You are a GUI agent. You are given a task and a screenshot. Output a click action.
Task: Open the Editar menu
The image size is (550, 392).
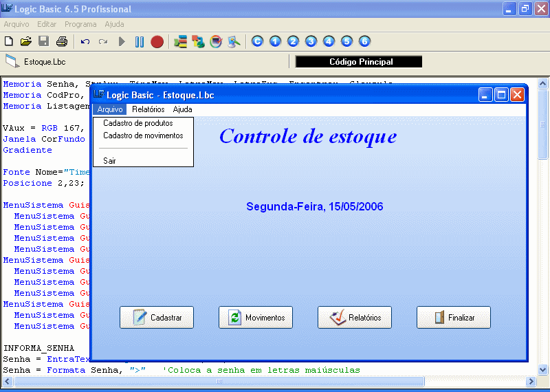point(47,24)
